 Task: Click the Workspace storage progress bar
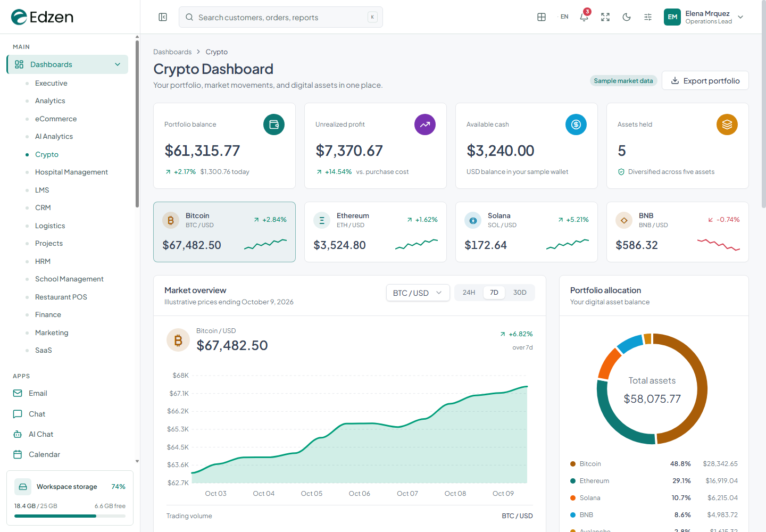pos(70,516)
